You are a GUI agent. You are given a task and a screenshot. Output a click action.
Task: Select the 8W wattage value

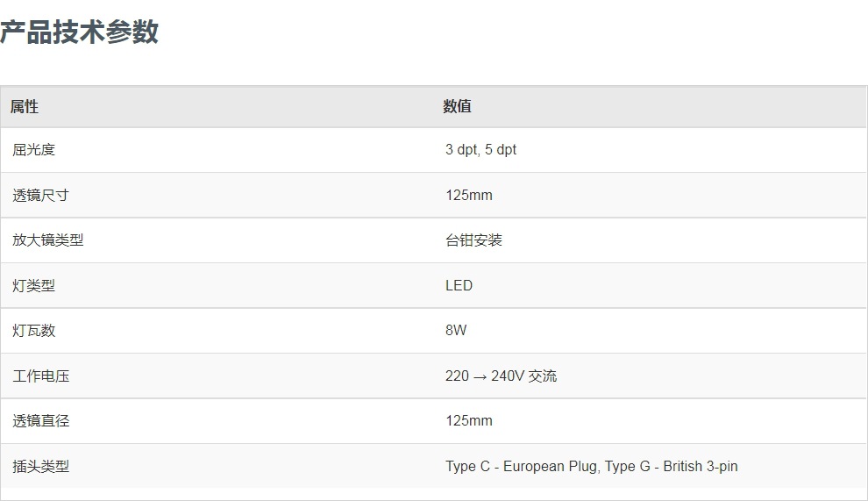(x=456, y=331)
